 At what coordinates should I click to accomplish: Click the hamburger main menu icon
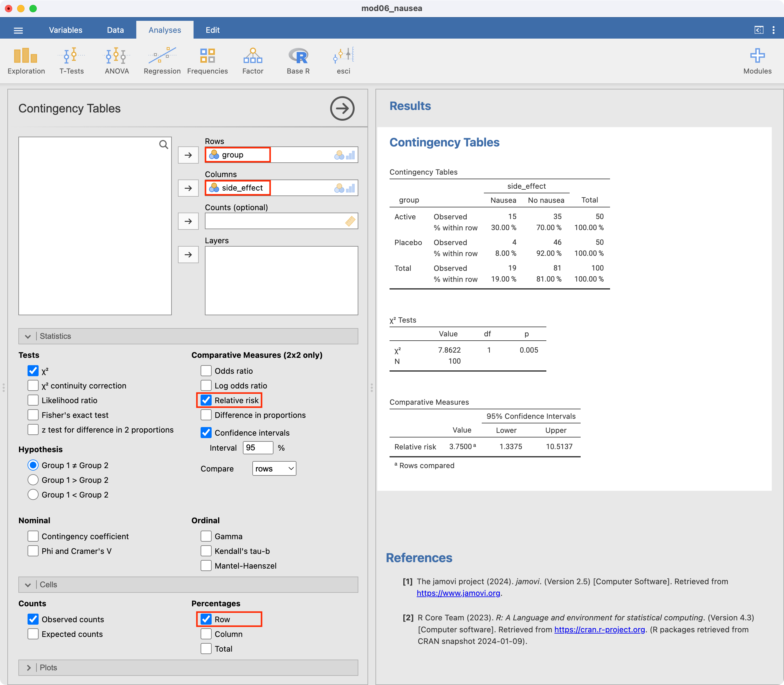[18, 30]
